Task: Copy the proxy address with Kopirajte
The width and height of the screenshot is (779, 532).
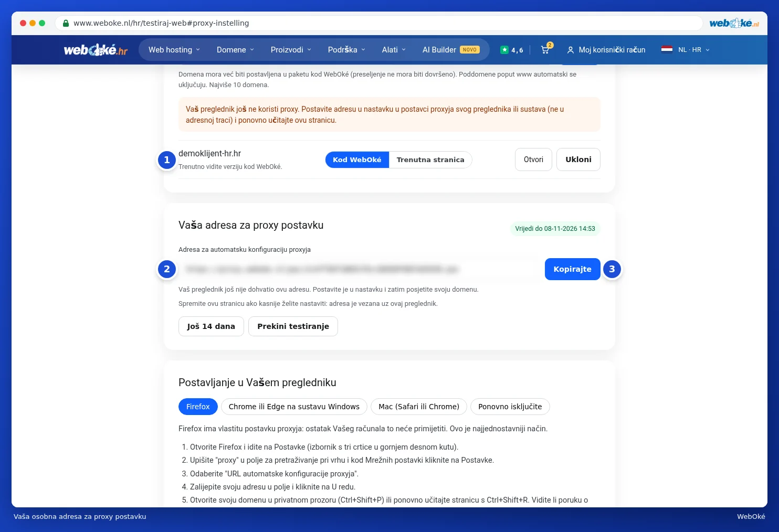Action: click(572, 269)
